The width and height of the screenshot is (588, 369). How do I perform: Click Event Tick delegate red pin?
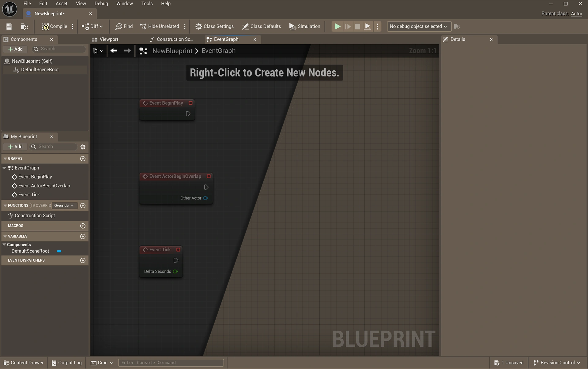178,250
